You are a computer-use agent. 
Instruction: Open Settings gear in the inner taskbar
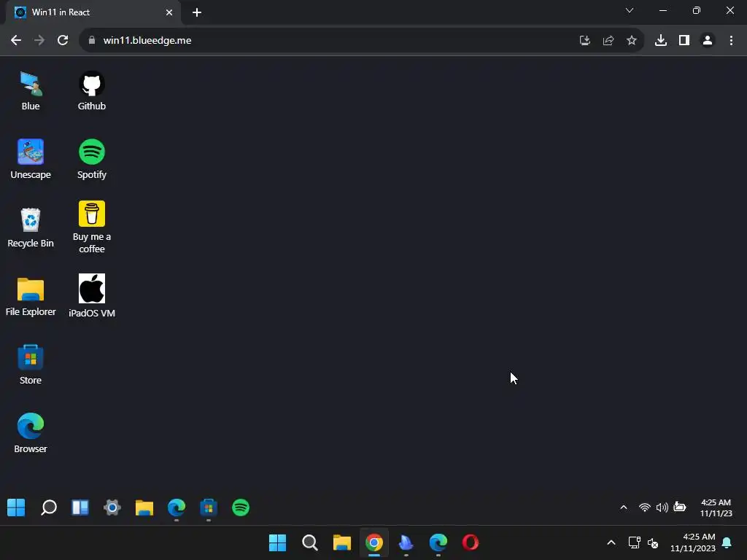pyautogui.click(x=112, y=507)
